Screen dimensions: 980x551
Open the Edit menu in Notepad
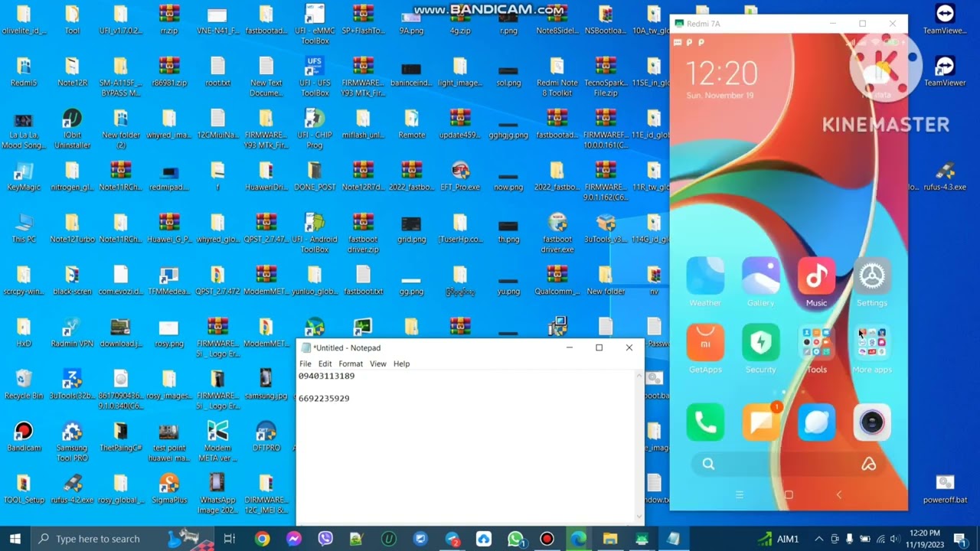(x=325, y=364)
